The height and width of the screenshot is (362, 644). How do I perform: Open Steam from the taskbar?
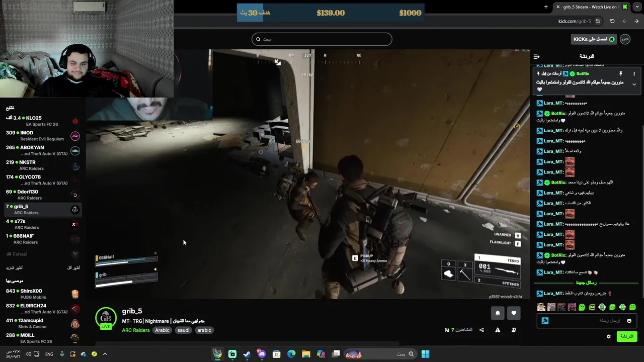(x=247, y=354)
